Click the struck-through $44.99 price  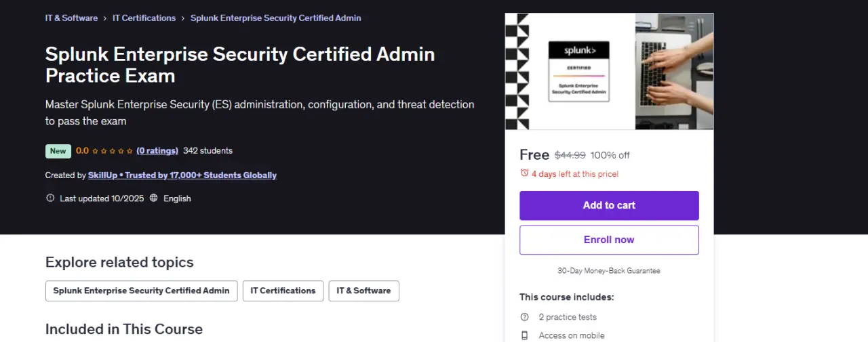point(570,155)
